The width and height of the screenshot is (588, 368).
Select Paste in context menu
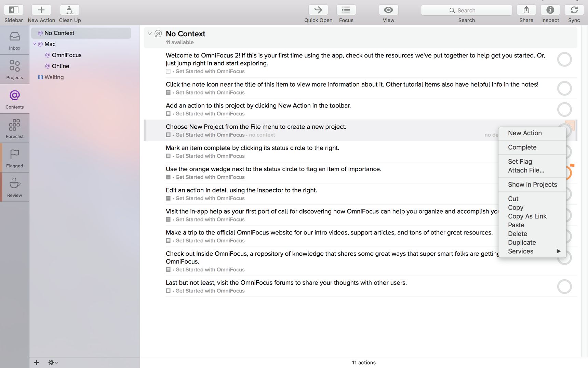[x=532, y=225]
